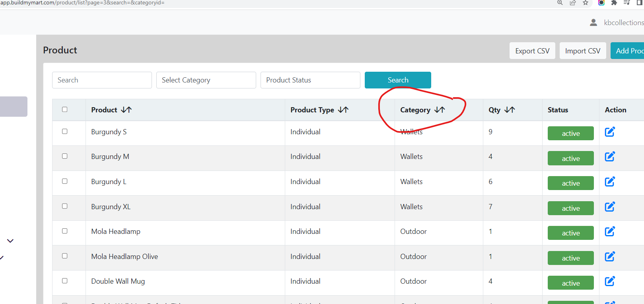Click Individual type in Burgundy L row
The image size is (644, 304).
pyautogui.click(x=305, y=182)
